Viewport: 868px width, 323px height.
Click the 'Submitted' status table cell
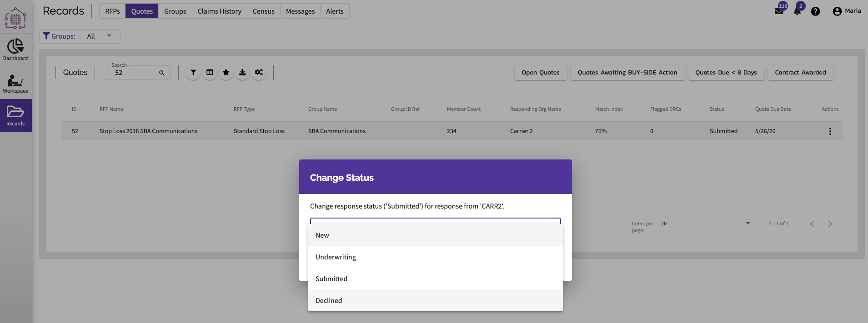723,131
